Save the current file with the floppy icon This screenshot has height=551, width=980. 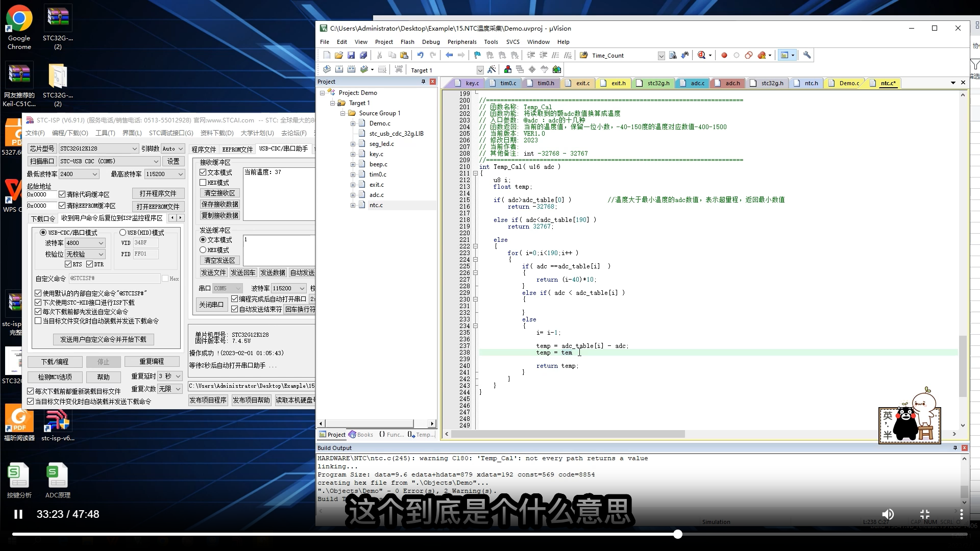351,55
